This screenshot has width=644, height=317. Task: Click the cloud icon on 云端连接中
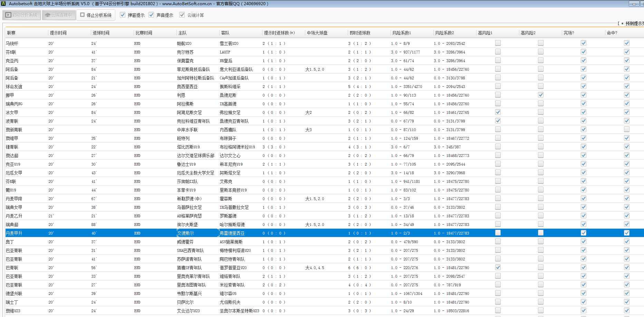(x=48, y=15)
